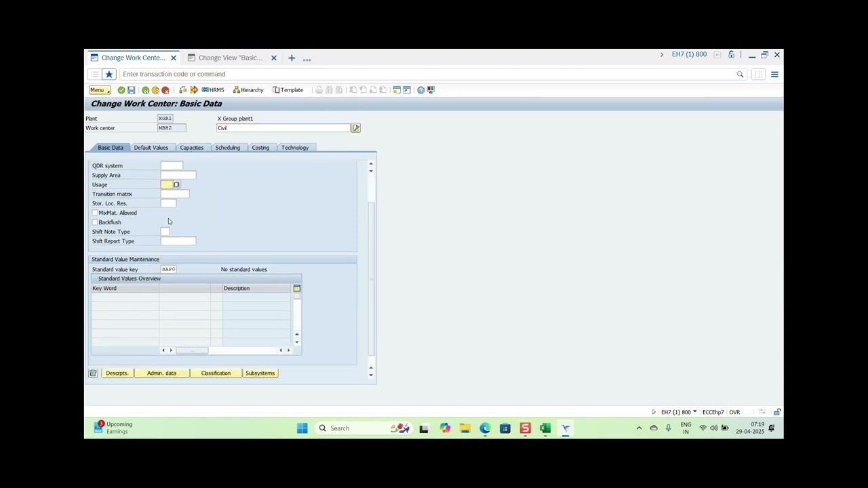Click the Transition matrix input field

tap(175, 195)
